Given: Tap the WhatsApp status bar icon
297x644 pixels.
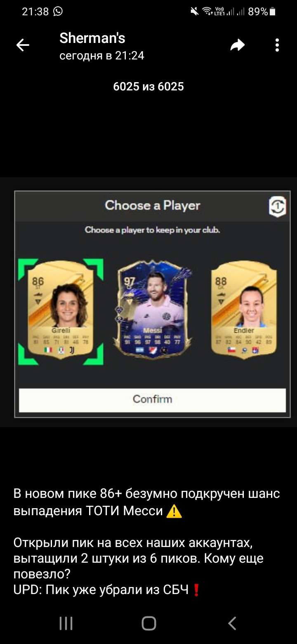Looking at the screenshot, I should 58,12.
